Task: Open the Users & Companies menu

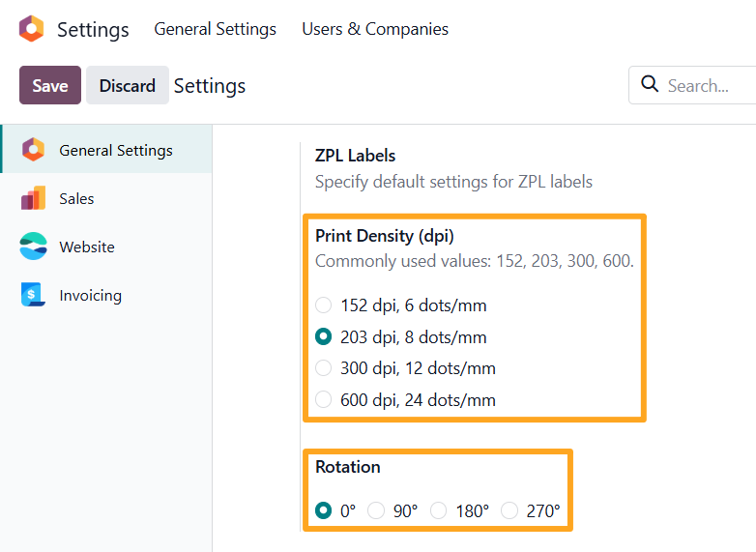Action: (375, 29)
